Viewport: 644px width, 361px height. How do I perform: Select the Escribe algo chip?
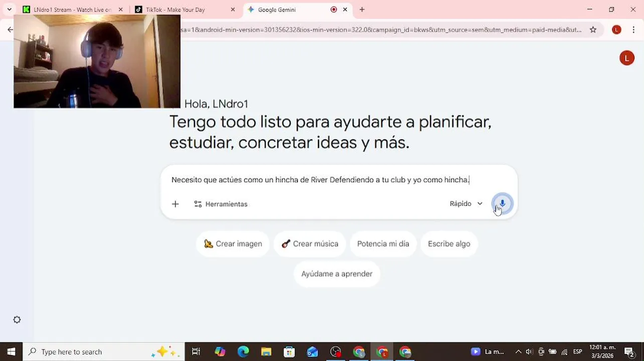(449, 244)
